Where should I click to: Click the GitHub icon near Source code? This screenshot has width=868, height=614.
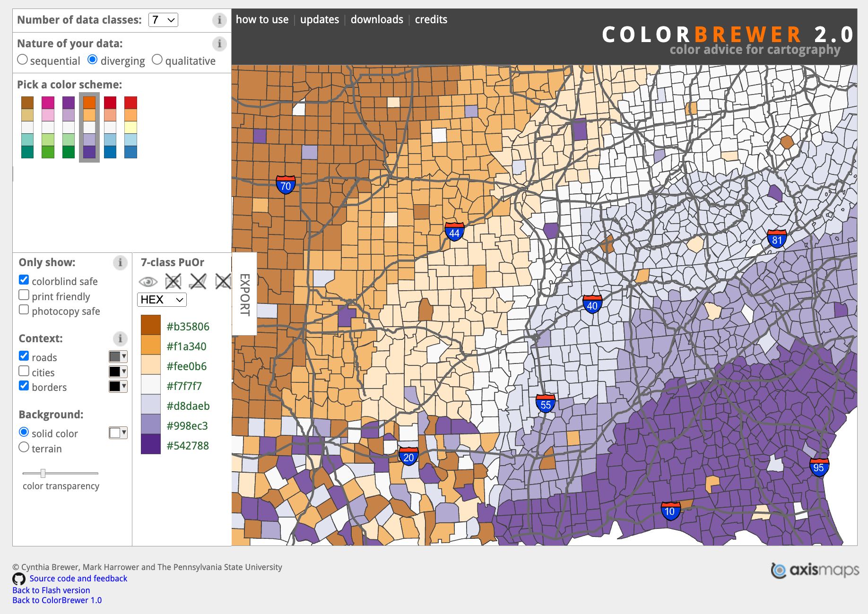(18, 578)
